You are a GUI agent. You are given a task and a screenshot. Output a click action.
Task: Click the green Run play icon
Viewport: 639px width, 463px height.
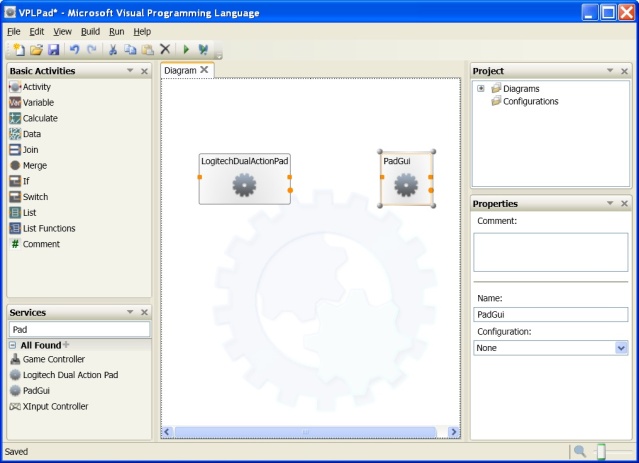point(186,49)
